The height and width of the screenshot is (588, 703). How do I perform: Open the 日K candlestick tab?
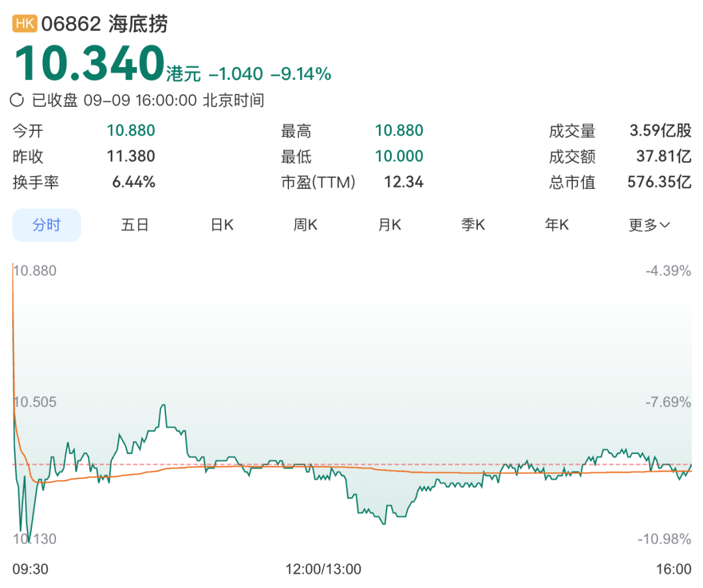[x=222, y=225]
